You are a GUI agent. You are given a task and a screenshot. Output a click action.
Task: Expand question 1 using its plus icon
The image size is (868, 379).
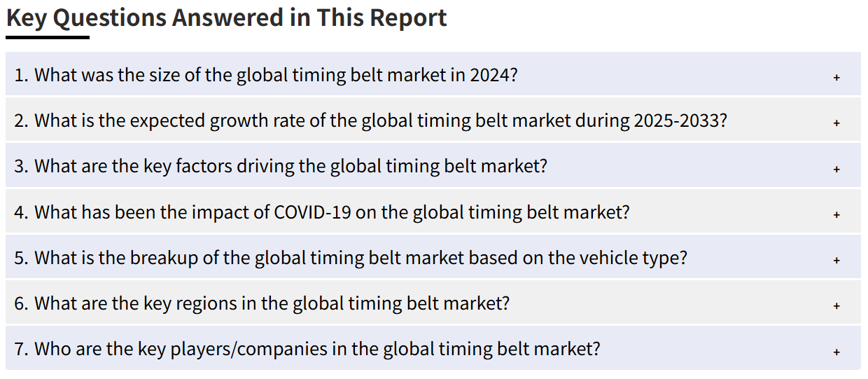[836, 77]
